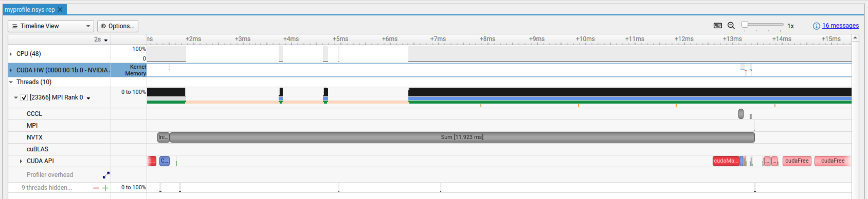The image size is (868, 199).
Task: Click the blue info circle icon
Action: coord(816,26)
